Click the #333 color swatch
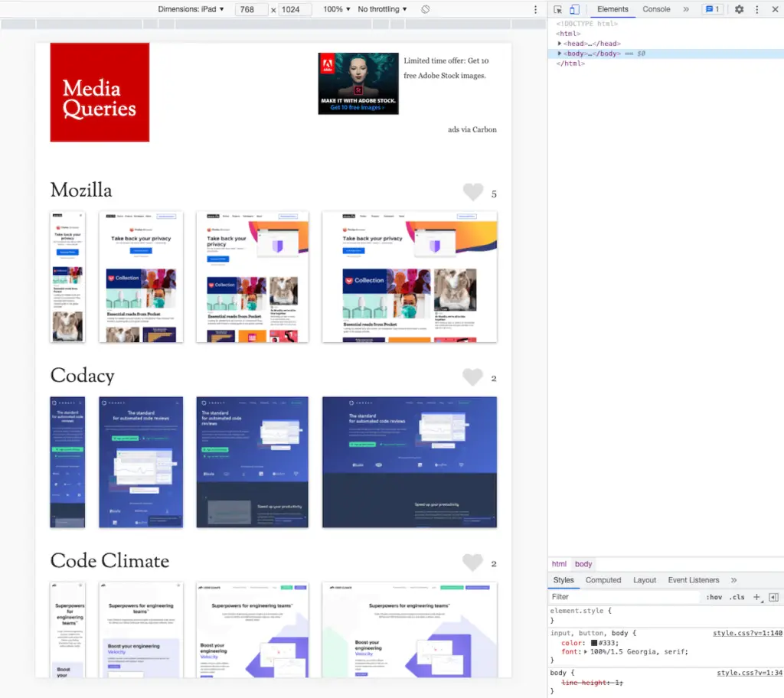The height and width of the screenshot is (698, 784). click(593, 642)
